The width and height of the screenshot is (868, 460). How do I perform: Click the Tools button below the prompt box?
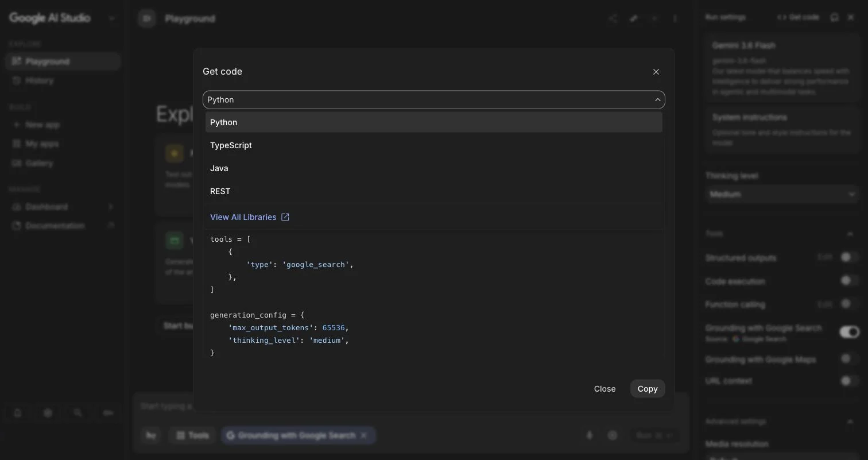point(192,435)
